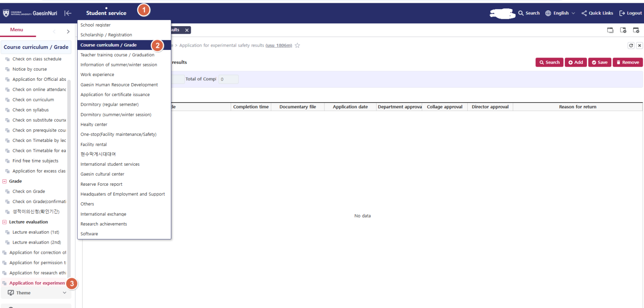Image resolution: width=644 pixels, height=308 pixels.
Task: Favorite this page with the star icon
Action: click(x=297, y=45)
